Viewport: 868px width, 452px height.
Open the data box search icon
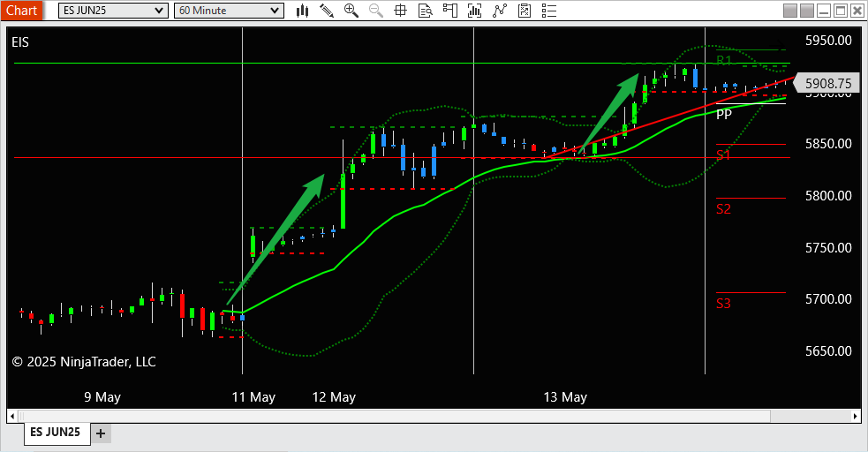[425, 11]
